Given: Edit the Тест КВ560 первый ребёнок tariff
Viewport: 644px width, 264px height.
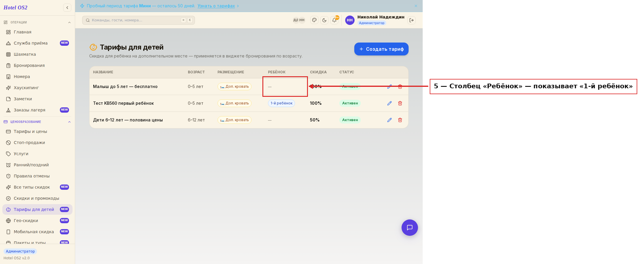Looking at the screenshot, I should [390, 103].
